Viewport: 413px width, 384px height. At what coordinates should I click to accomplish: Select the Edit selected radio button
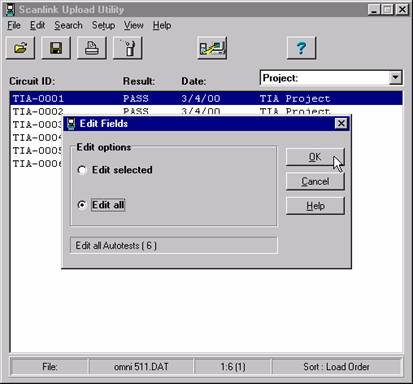[x=82, y=170]
